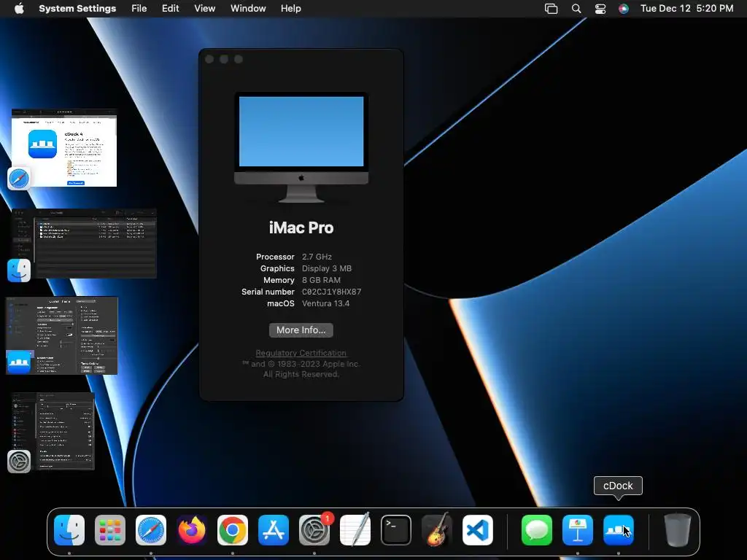Click the More Info... button

[x=301, y=330]
